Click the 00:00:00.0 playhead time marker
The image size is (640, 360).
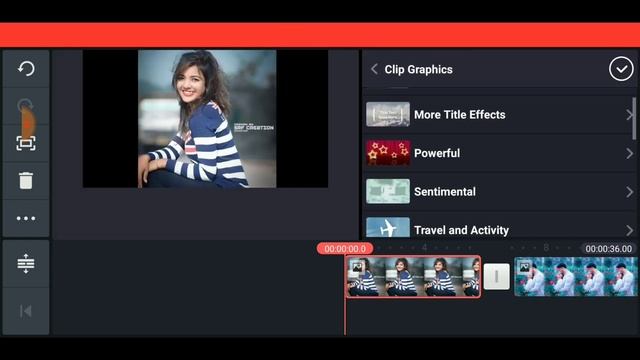click(x=345, y=249)
